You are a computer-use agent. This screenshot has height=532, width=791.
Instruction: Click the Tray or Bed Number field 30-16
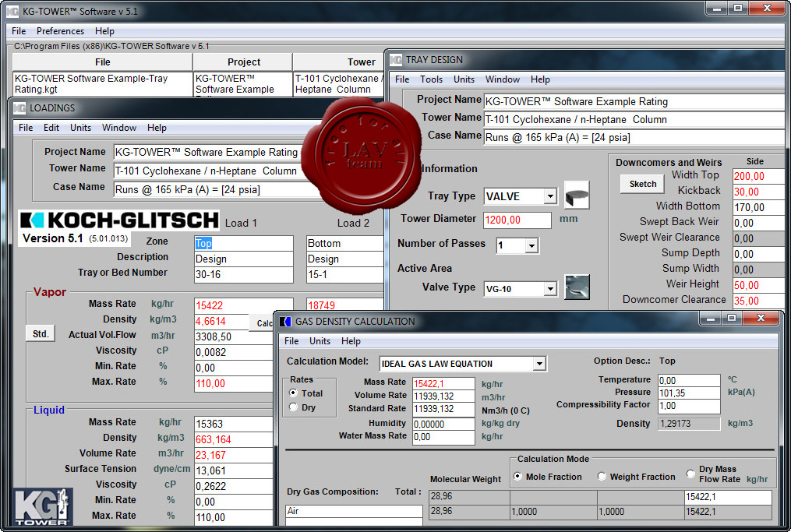click(244, 274)
